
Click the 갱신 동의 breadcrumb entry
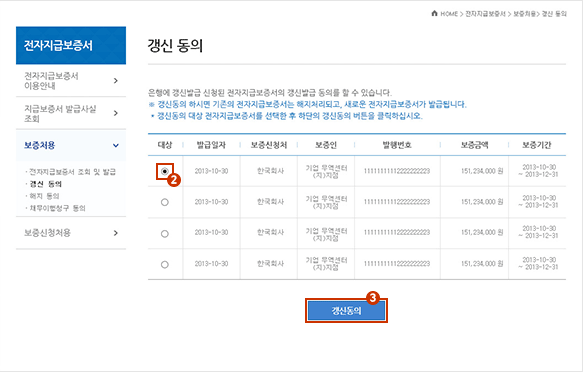coord(554,14)
